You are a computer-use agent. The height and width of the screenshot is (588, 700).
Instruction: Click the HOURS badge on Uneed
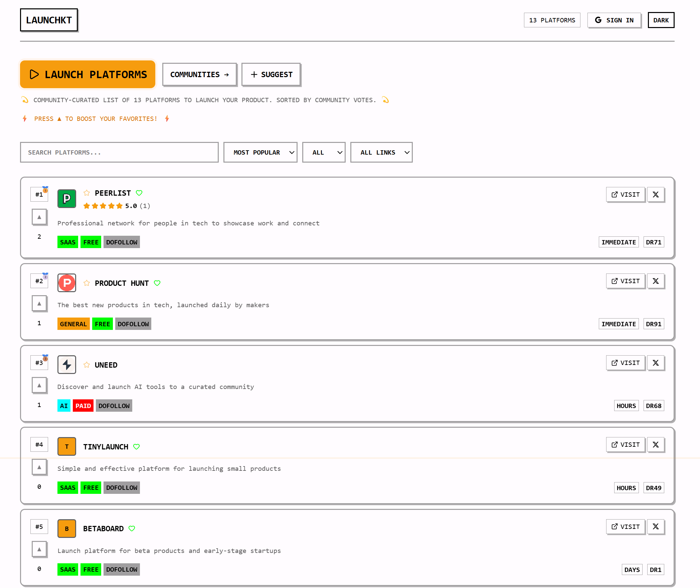(x=626, y=406)
